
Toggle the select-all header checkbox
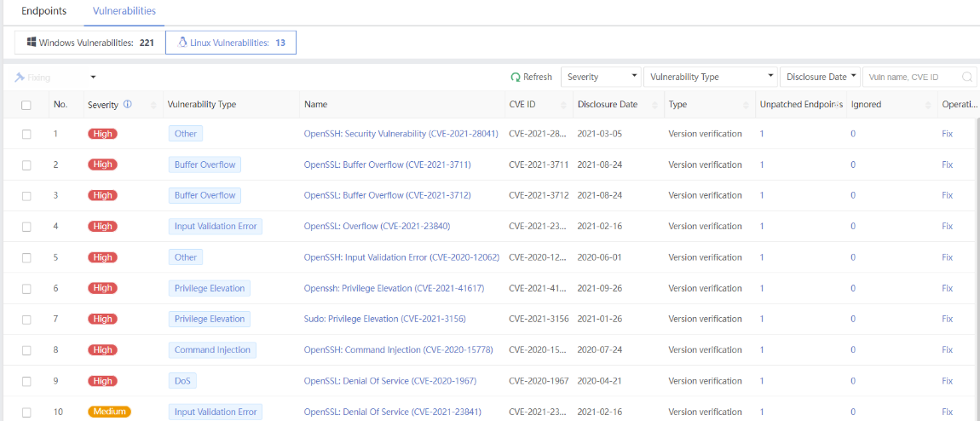click(x=26, y=105)
